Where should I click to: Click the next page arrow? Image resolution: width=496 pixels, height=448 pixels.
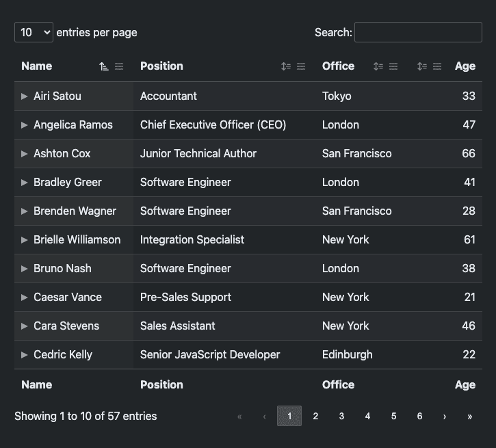coord(445,416)
